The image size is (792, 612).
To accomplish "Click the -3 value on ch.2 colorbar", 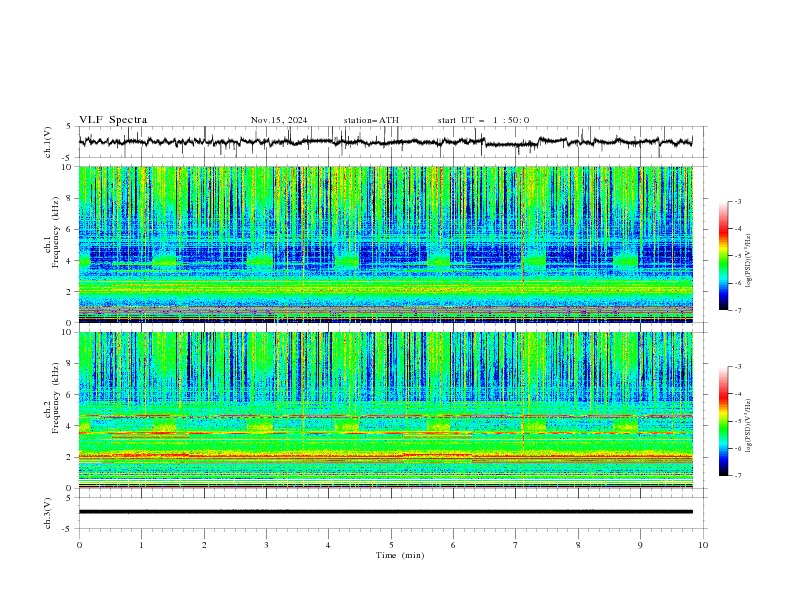I will click(x=738, y=367).
